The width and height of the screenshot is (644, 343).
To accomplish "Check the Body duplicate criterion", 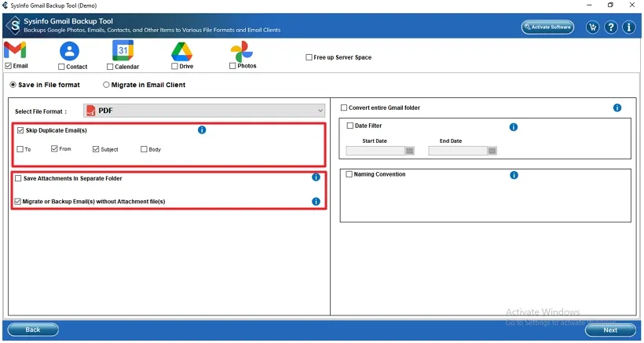I will pos(144,149).
